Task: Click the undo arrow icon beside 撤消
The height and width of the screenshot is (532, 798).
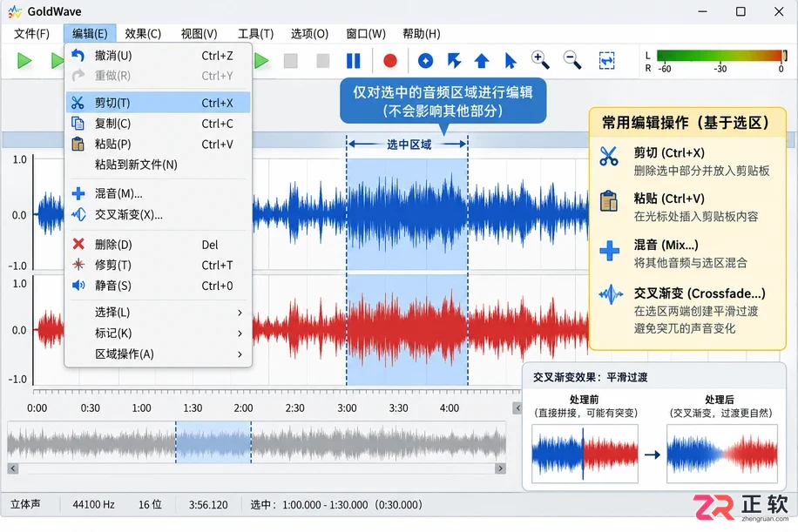Action: 78,55
